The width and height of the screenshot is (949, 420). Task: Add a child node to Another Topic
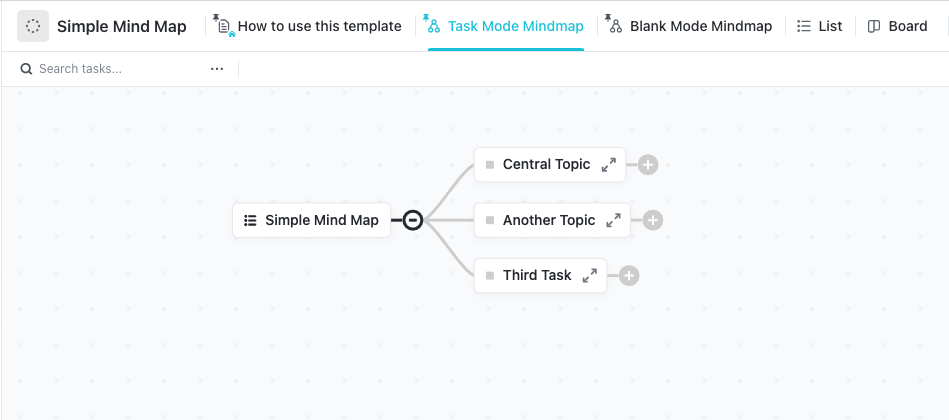pyautogui.click(x=653, y=221)
